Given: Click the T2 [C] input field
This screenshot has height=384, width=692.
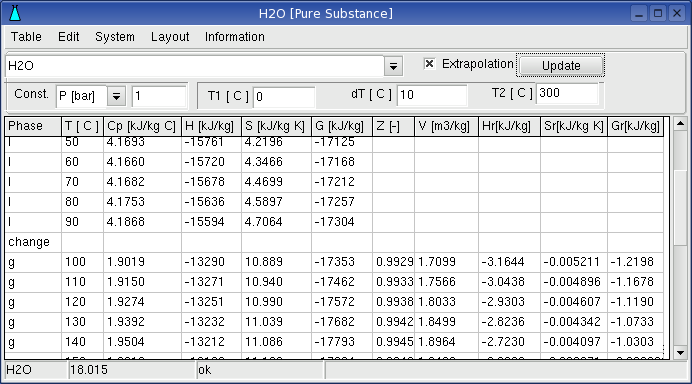Looking at the screenshot, I should pos(567,94).
